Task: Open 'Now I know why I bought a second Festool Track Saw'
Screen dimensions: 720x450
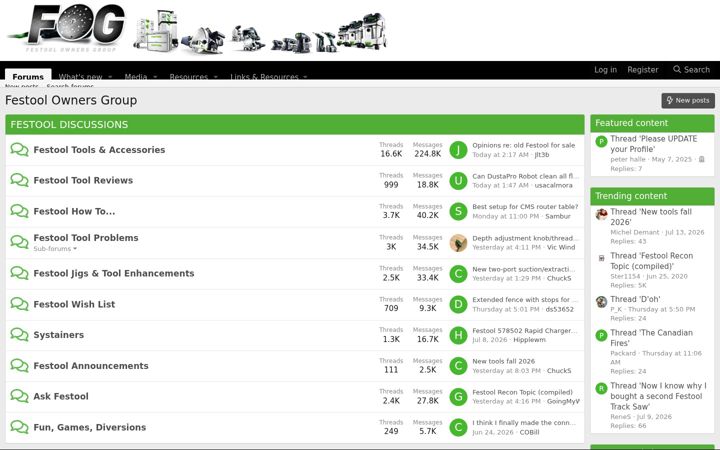Action: 658,396
